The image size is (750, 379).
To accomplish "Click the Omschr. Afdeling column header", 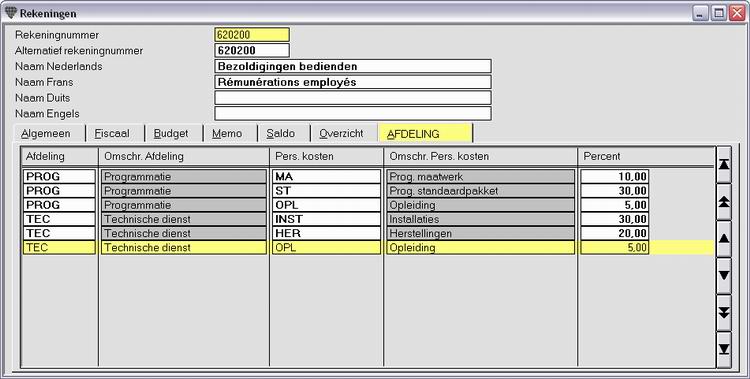I will coord(184,156).
